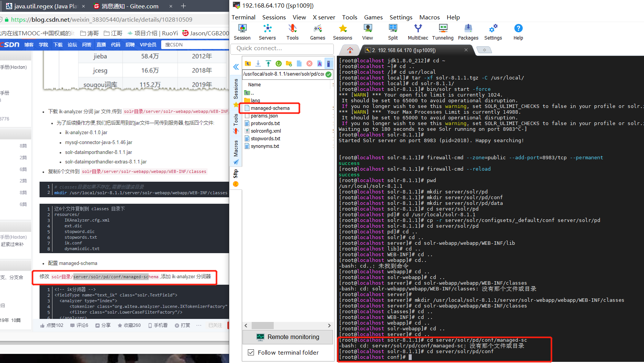The width and height of the screenshot is (644, 363).
Task: Select synonyms.txt in the file list
Action: [265, 146]
